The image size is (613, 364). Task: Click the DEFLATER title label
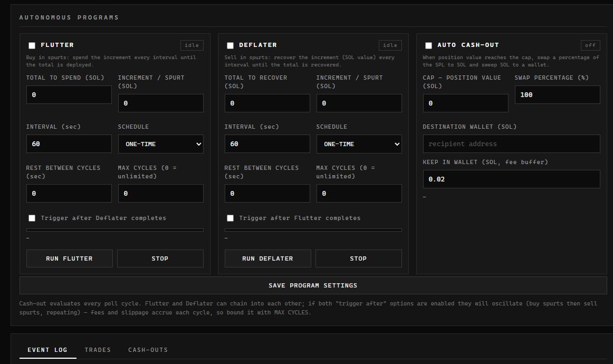[x=258, y=45]
